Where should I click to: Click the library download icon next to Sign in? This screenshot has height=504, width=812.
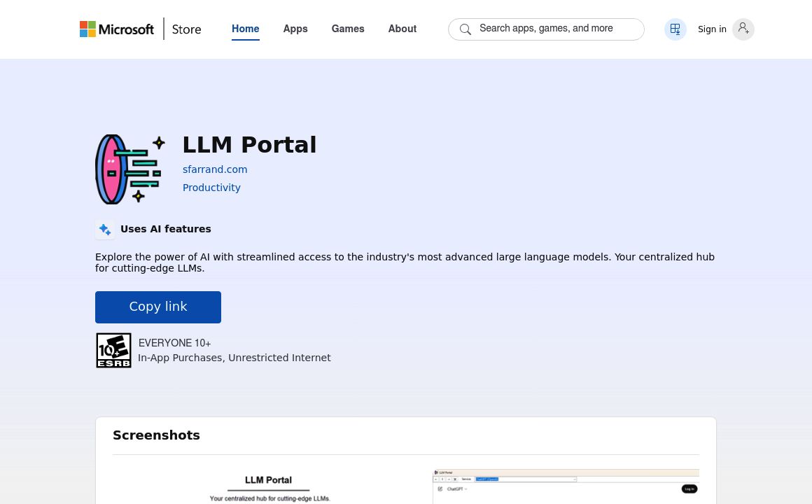click(x=675, y=29)
